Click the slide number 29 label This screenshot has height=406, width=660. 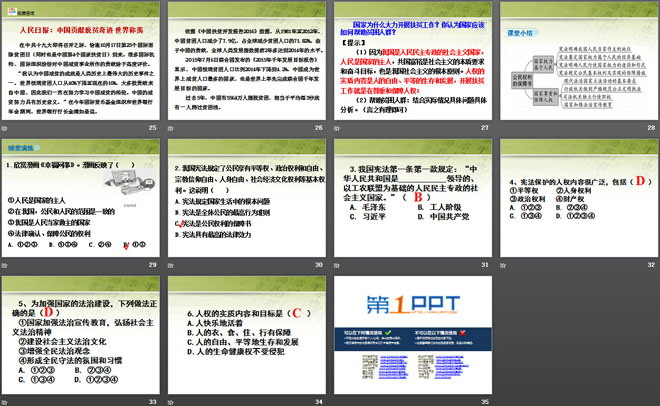point(152,265)
